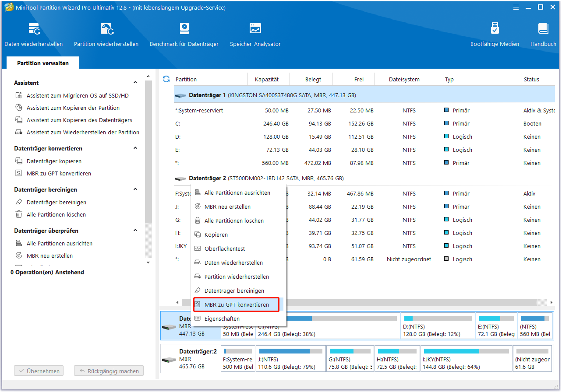The image size is (562, 392).
Task: Start Assistent zum Kopieren der Partition
Action: pyautogui.click(x=67, y=108)
